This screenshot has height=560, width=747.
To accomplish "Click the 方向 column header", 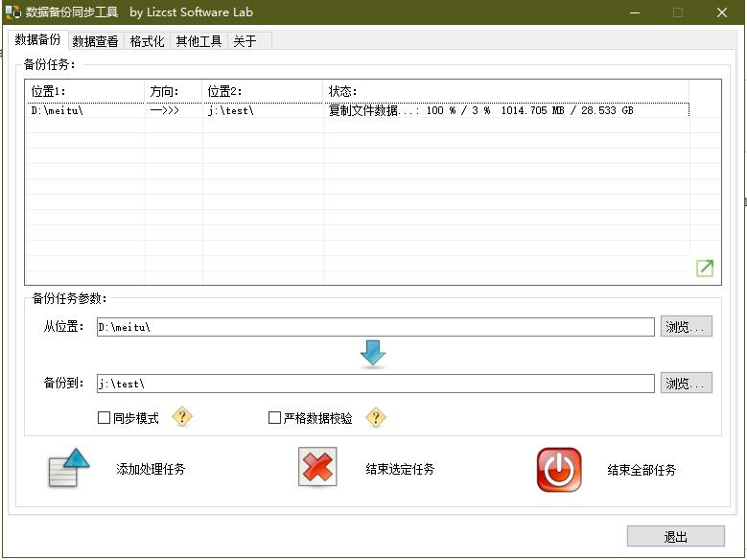I will 174,91.
